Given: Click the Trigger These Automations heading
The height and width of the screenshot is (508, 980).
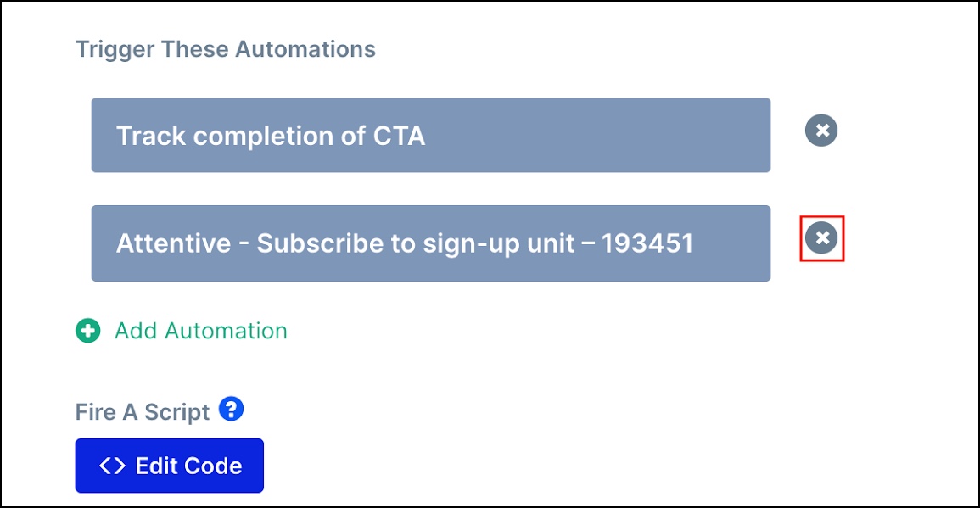Looking at the screenshot, I should pos(226,49).
